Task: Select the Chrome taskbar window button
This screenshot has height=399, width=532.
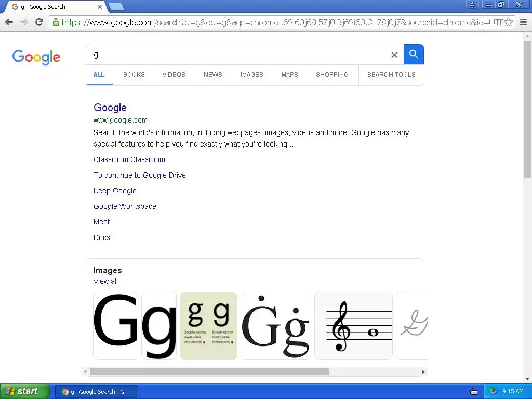Action: pos(97,392)
